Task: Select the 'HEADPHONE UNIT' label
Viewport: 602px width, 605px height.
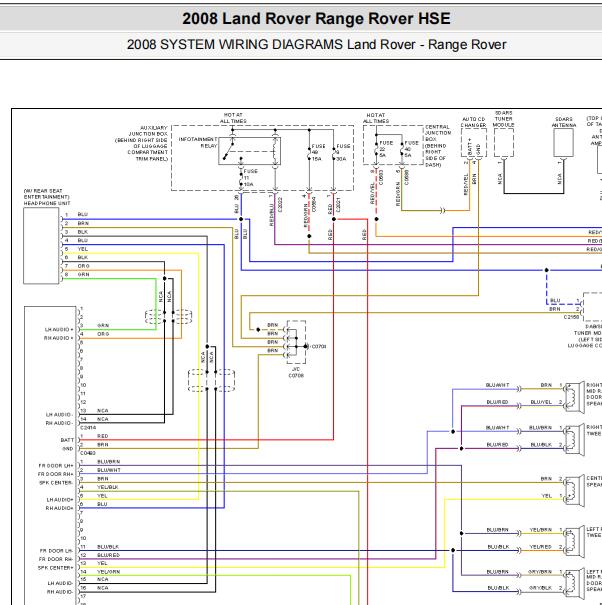Action: pyautogui.click(x=47, y=203)
